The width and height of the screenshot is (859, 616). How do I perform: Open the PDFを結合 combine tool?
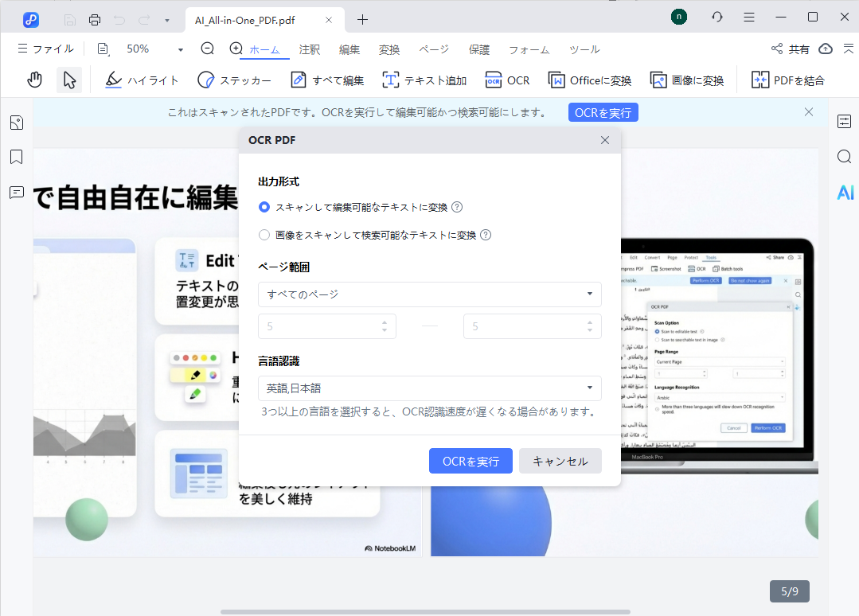click(x=788, y=80)
